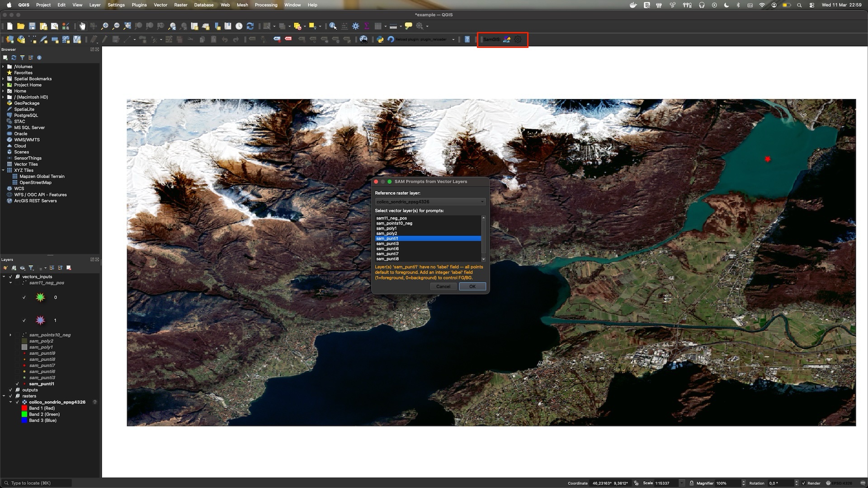Viewport: 868px width, 488px height.
Task: Open the Reference raster layer dropdown
Action: point(430,202)
